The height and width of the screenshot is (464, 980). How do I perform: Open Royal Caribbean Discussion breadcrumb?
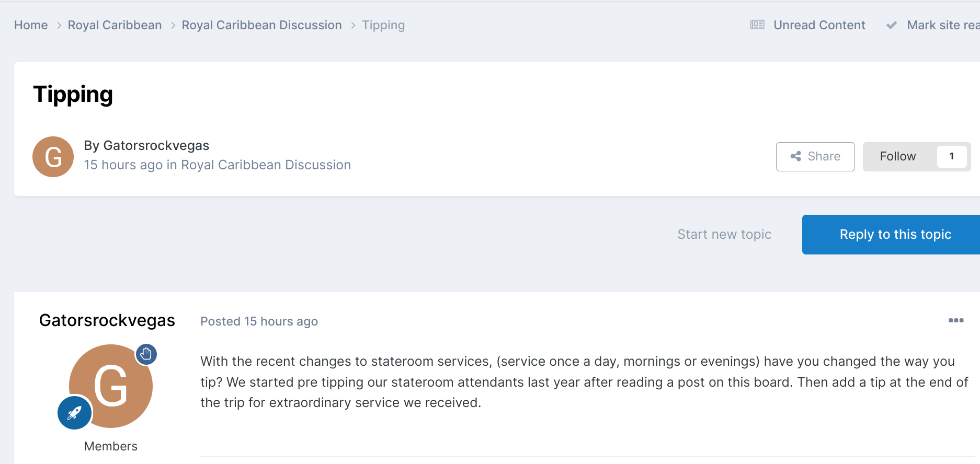261,25
